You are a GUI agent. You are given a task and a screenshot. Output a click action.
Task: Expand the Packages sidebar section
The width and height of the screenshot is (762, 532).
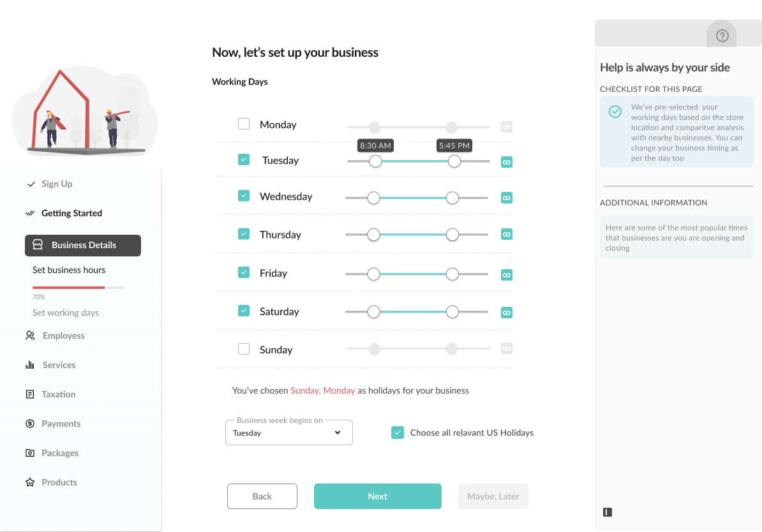click(x=60, y=453)
